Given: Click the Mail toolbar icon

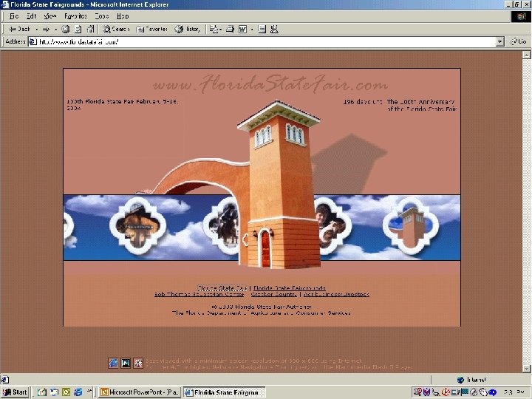Looking at the screenshot, I should 216,29.
